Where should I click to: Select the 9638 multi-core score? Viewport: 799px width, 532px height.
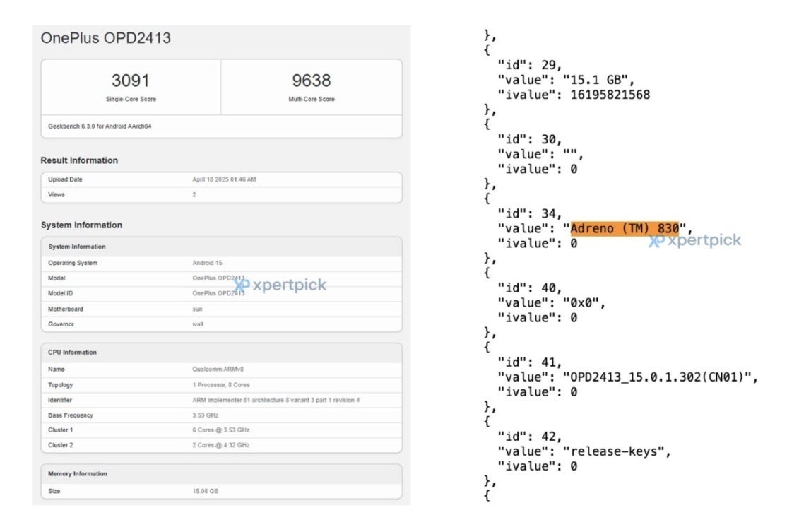pyautogui.click(x=312, y=81)
